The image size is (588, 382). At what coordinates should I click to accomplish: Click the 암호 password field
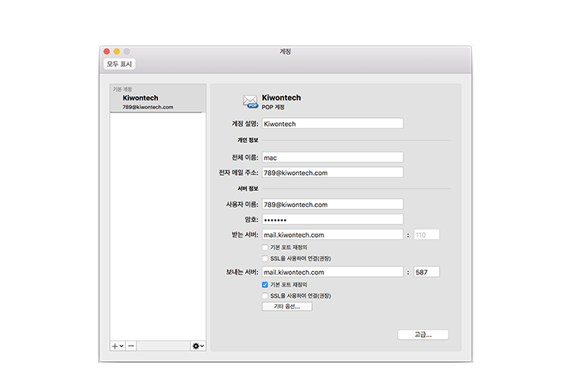[x=331, y=219]
